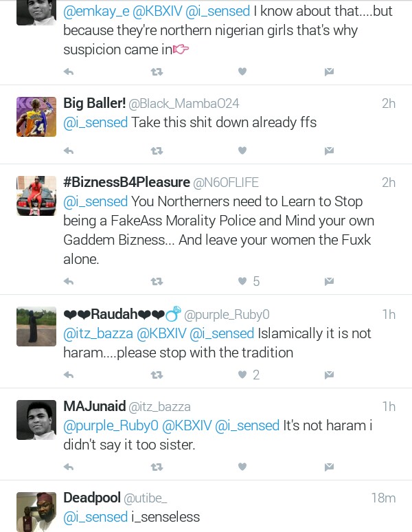View Deadpool's profile picture
This screenshot has width=412, height=532.
point(36,512)
